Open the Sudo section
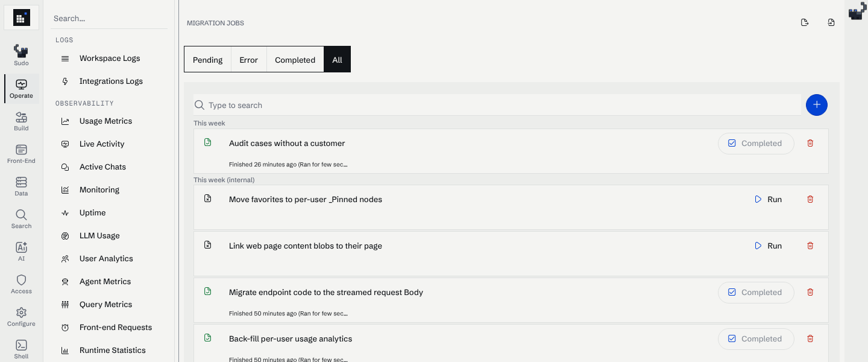868x362 pixels. point(21,56)
